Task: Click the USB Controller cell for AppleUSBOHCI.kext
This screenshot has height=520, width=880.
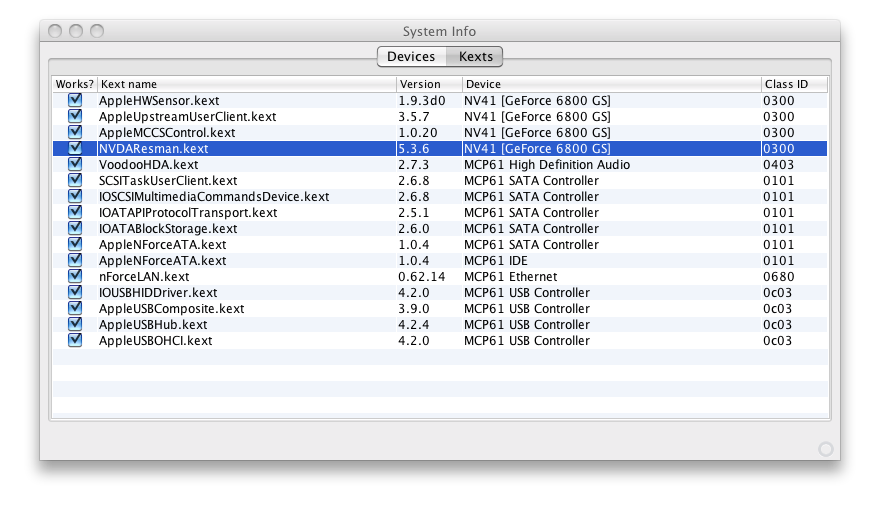Action: [x=526, y=340]
